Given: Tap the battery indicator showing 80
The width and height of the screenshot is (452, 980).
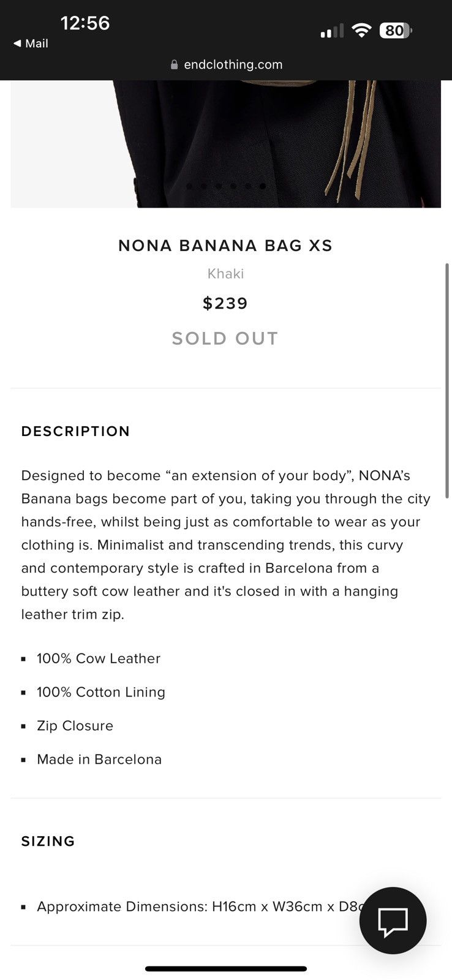Looking at the screenshot, I should tap(396, 31).
